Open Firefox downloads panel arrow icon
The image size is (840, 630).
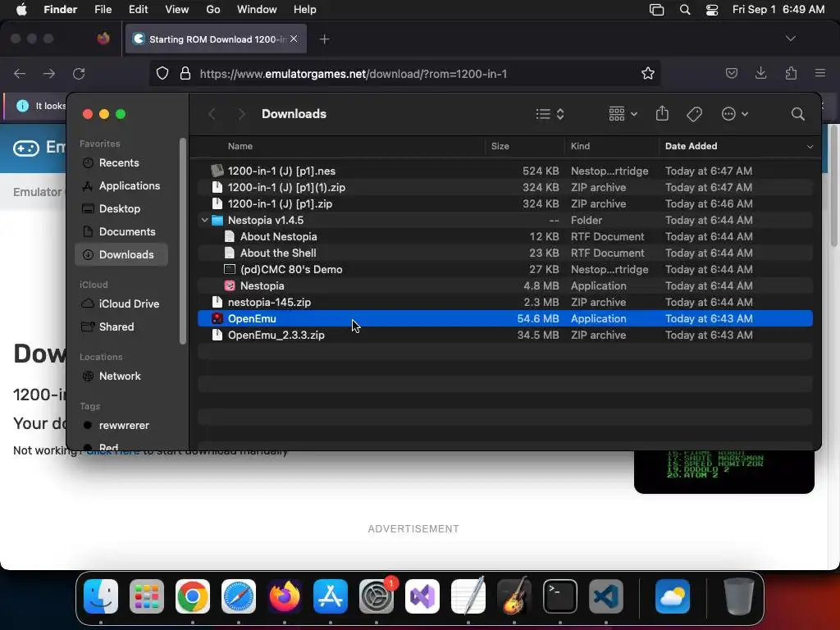coord(760,73)
